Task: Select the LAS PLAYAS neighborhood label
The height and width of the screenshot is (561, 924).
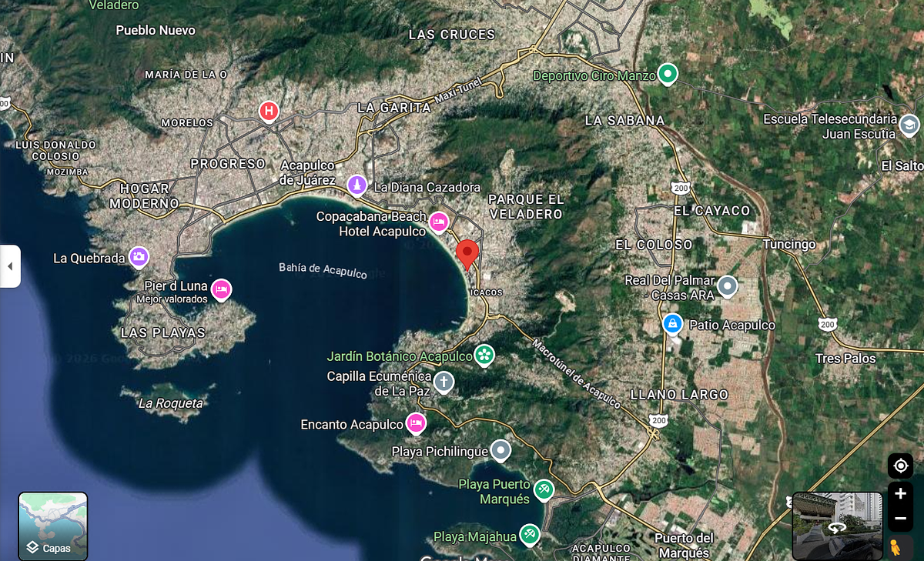Action: point(163,332)
